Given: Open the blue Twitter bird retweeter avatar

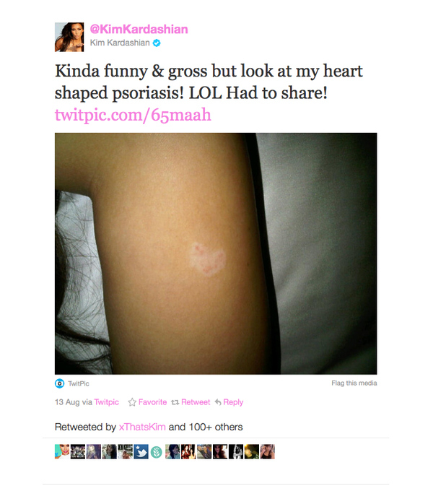Looking at the screenshot, I should pyautogui.click(x=141, y=451).
